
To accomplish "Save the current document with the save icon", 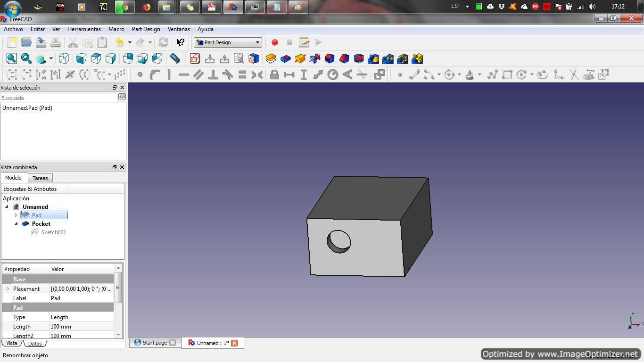I will [41, 42].
